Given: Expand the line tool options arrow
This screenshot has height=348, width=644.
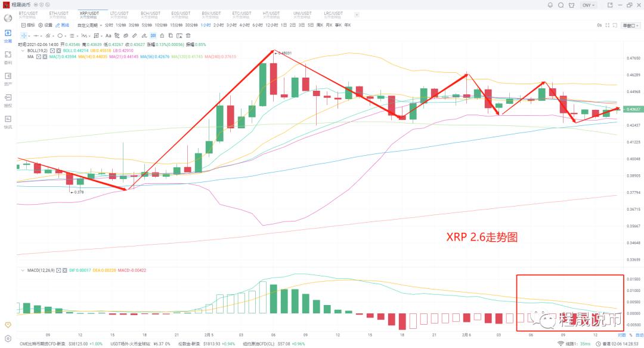Looking at the screenshot, I should [41, 36].
